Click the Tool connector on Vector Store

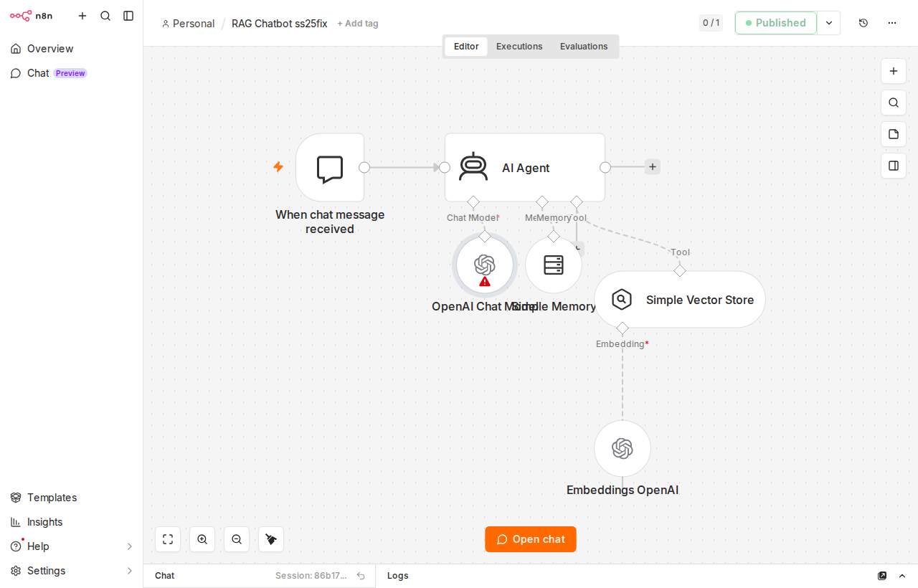point(680,270)
